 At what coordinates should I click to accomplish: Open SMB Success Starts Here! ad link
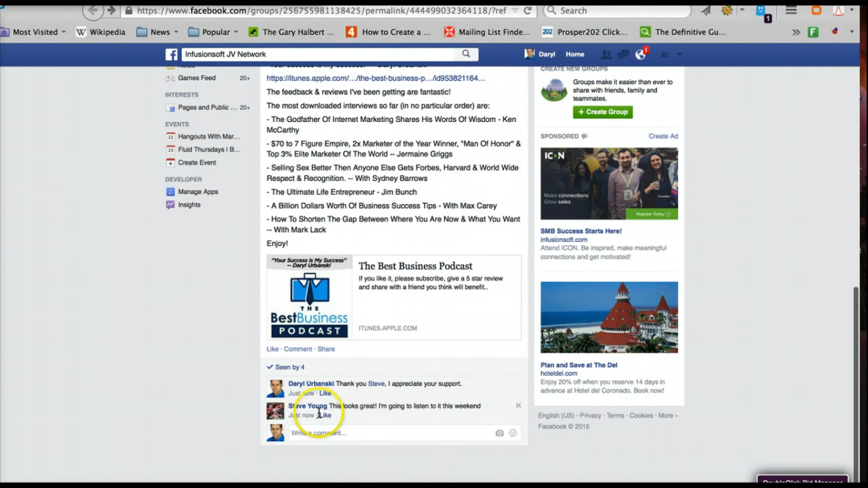[x=581, y=231]
